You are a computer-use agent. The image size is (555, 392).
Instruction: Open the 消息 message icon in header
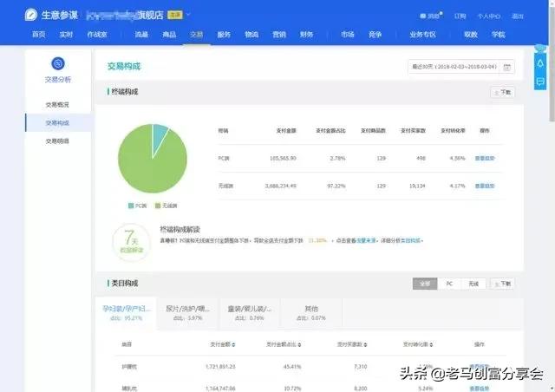(422, 16)
